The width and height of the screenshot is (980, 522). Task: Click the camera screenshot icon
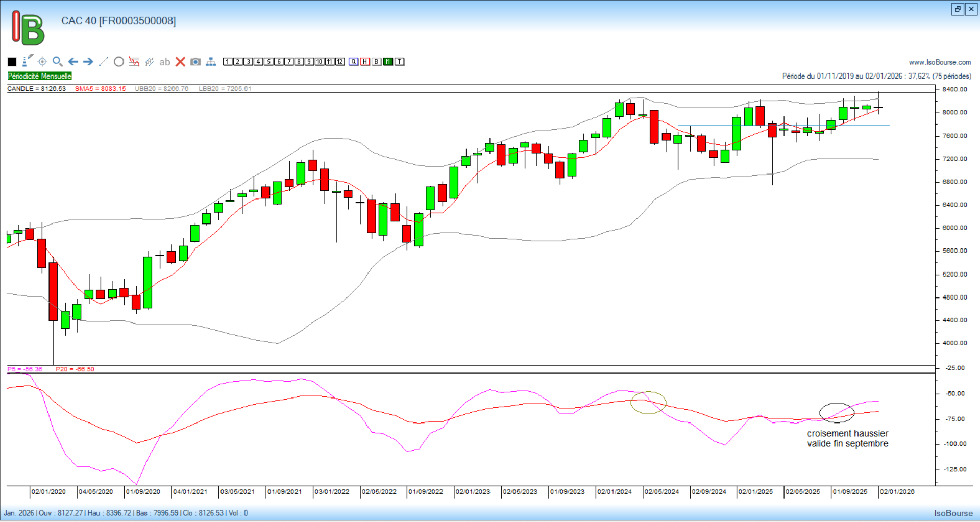[195, 62]
